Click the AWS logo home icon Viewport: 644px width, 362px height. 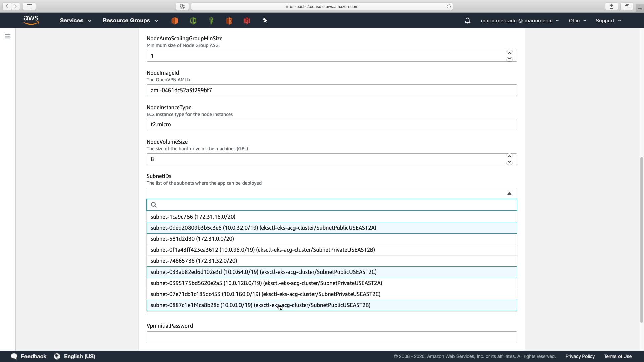[31, 20]
